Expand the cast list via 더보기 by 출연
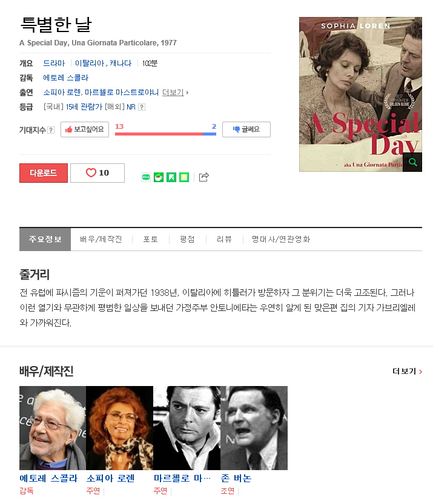 point(175,93)
